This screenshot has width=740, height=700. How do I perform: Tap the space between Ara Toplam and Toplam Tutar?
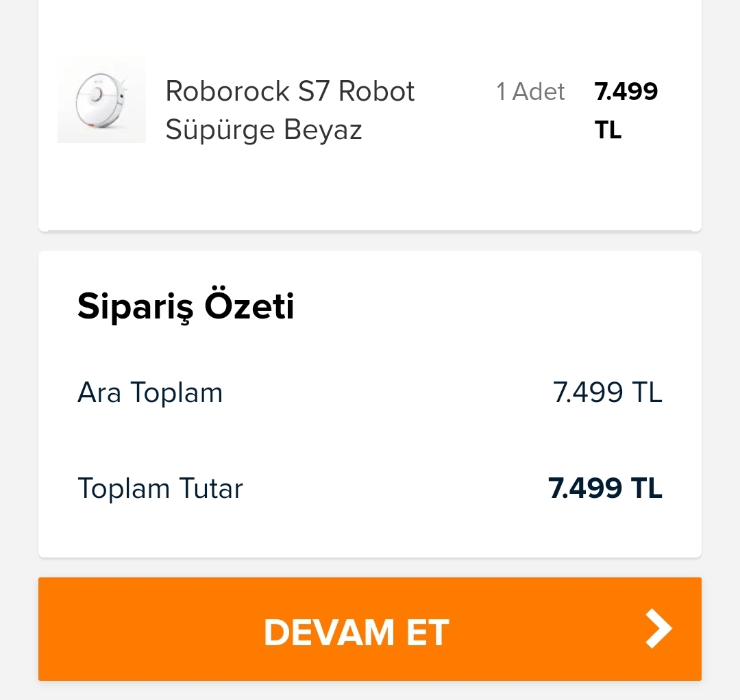click(369, 440)
